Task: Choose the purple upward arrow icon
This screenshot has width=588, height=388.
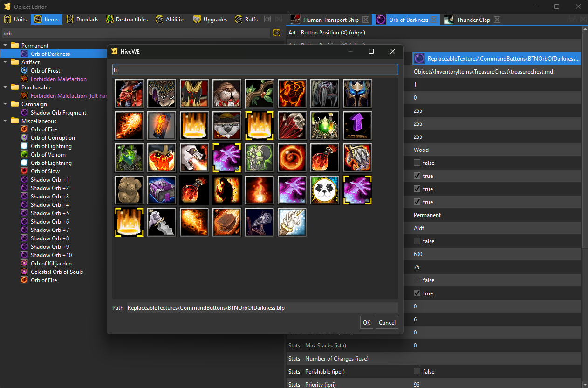Action: point(357,126)
